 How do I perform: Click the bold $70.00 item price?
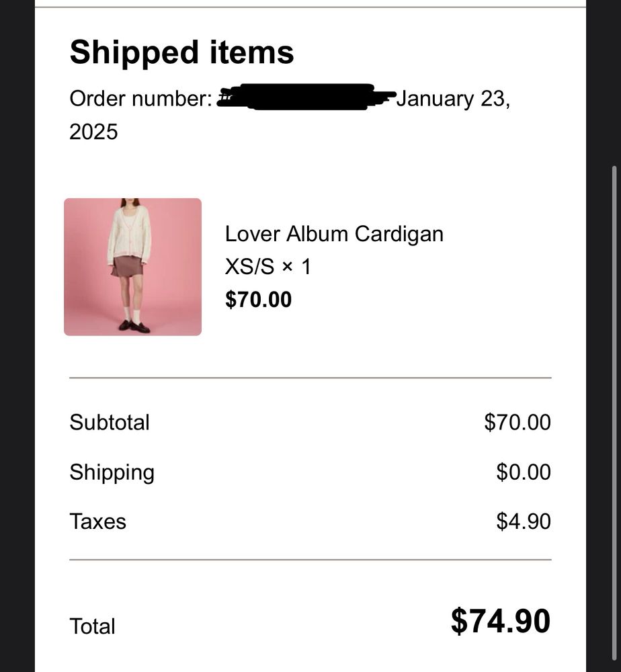tap(258, 299)
